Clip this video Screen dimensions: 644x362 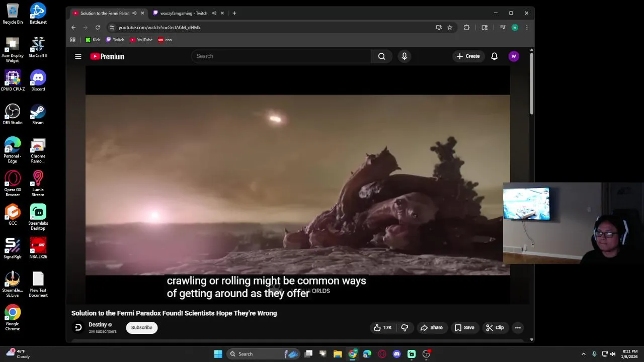tap(495, 328)
